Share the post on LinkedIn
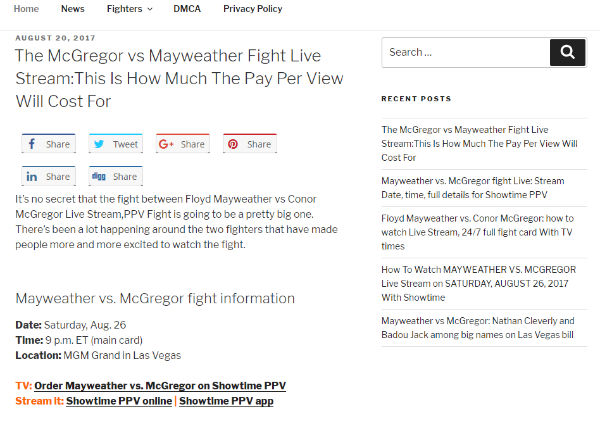This screenshot has width=600, height=421. point(49,176)
